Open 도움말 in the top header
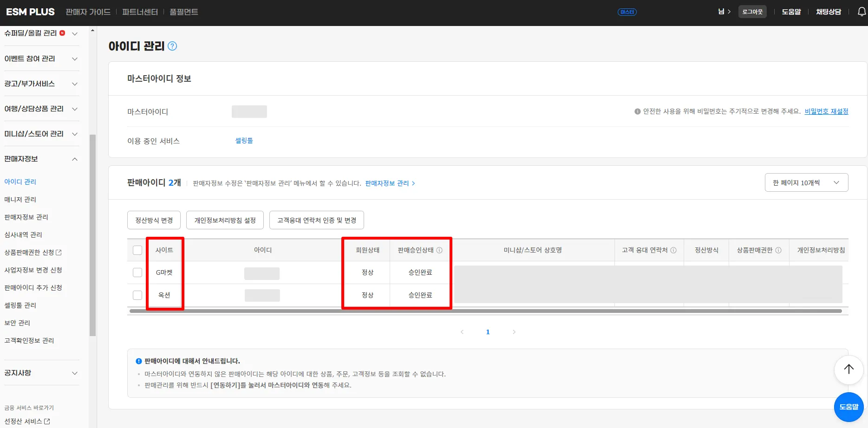This screenshot has width=868, height=428. coord(791,12)
